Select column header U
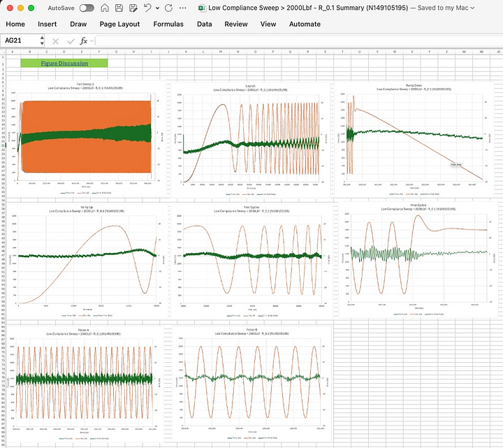 point(360,51)
